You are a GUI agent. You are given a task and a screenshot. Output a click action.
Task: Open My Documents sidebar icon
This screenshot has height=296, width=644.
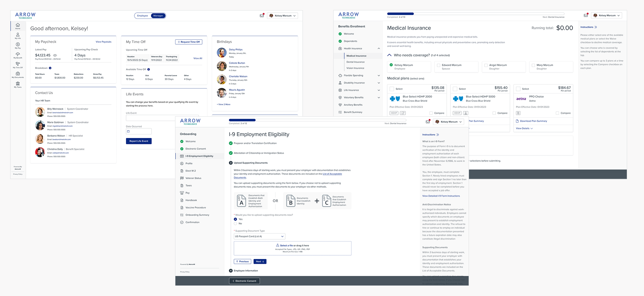[18, 75]
